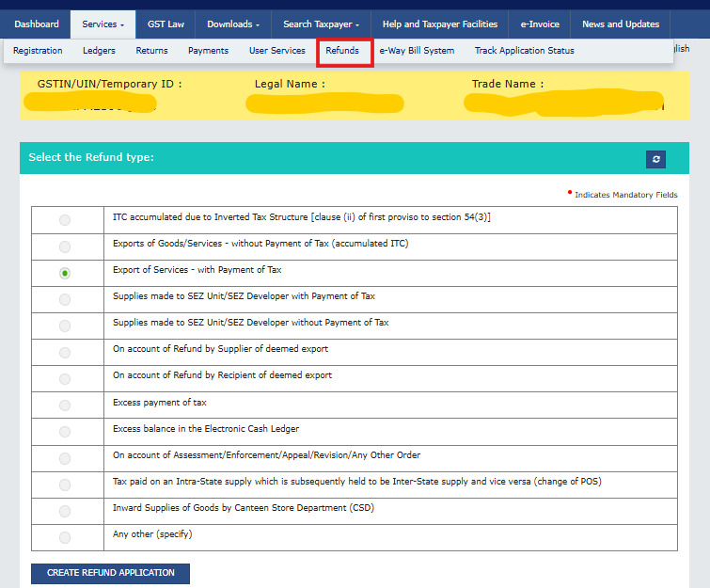The image size is (710, 588).
Task: Open Track Application Status
Action: 525,50
